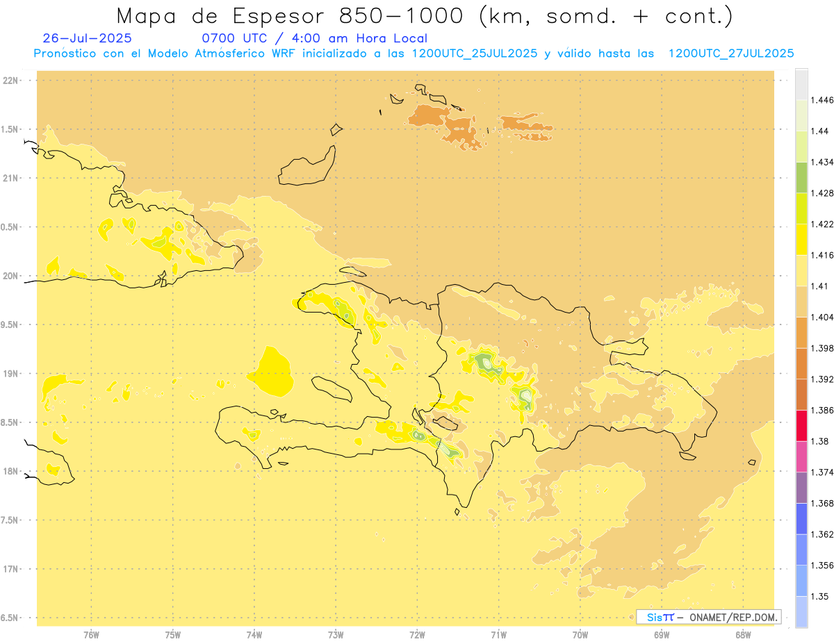Click the legend value '1.35'
This screenshot has height=644, width=834.
(x=820, y=597)
